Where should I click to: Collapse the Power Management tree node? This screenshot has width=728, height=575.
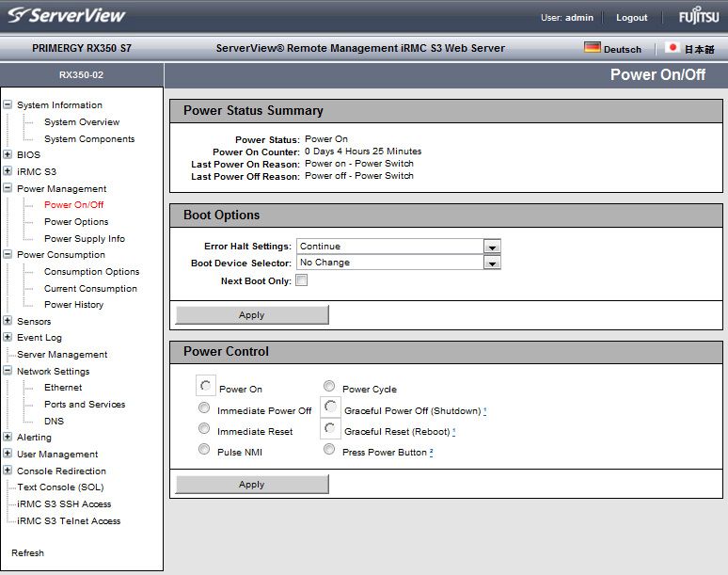[x=8, y=187]
